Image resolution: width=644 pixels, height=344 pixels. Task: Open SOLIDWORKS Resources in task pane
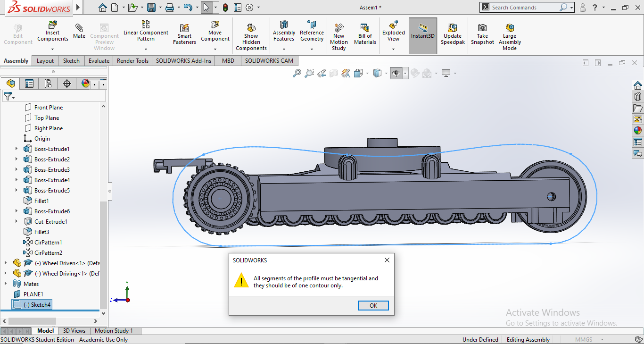click(638, 85)
